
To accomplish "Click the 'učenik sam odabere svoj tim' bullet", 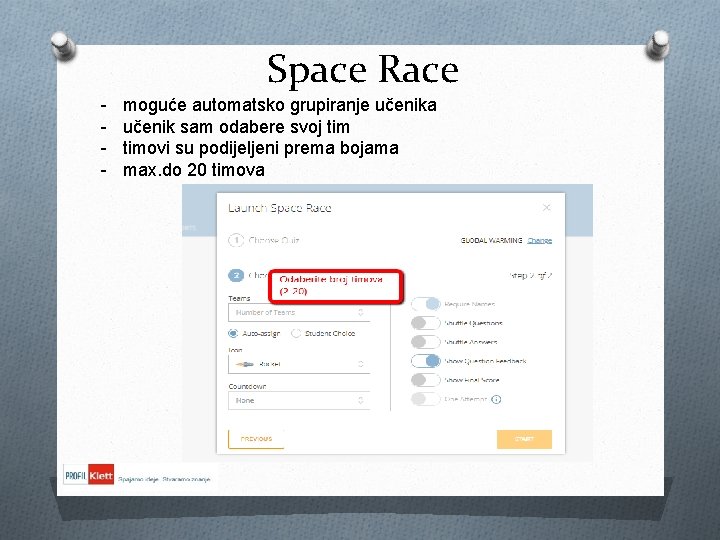I will point(236,127).
